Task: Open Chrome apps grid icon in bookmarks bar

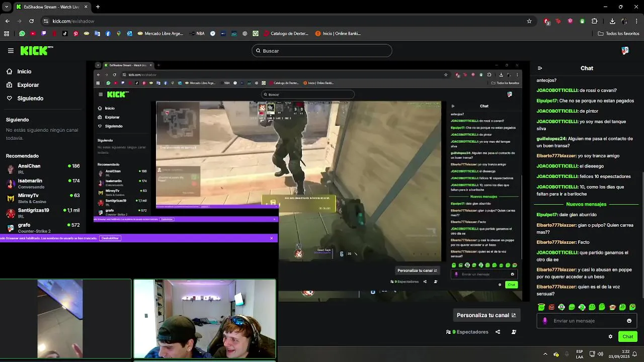Action: click(7, 34)
